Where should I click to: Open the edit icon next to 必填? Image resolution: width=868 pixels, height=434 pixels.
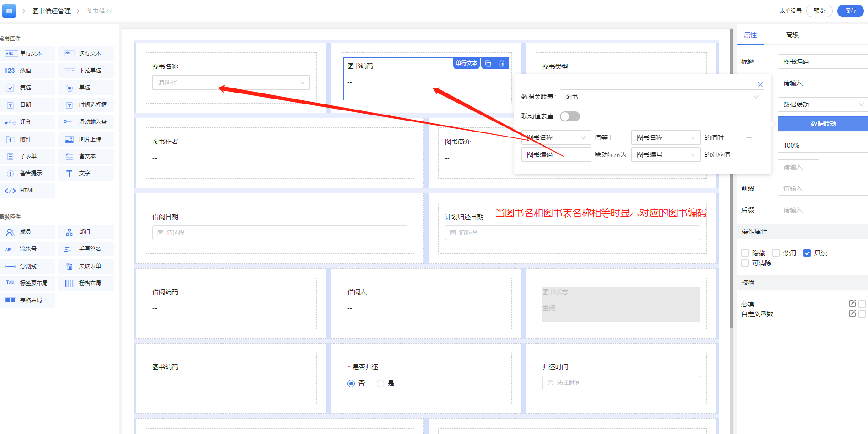[x=852, y=303]
